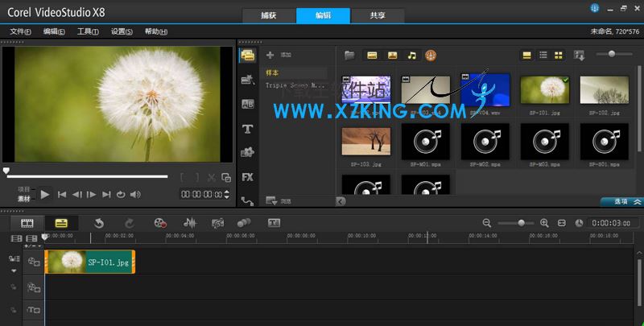644x326 pixels.
Task: Zoom in the timeline
Action: 545,223
